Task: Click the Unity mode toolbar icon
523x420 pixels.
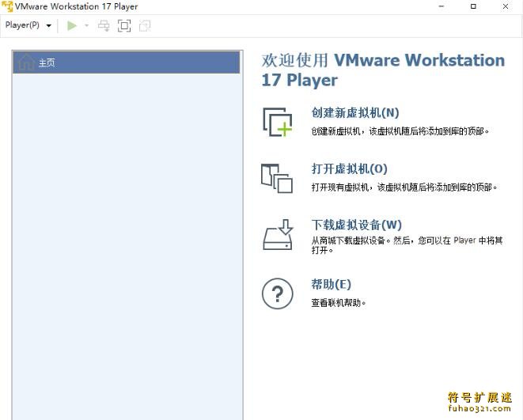Action: pos(145,25)
